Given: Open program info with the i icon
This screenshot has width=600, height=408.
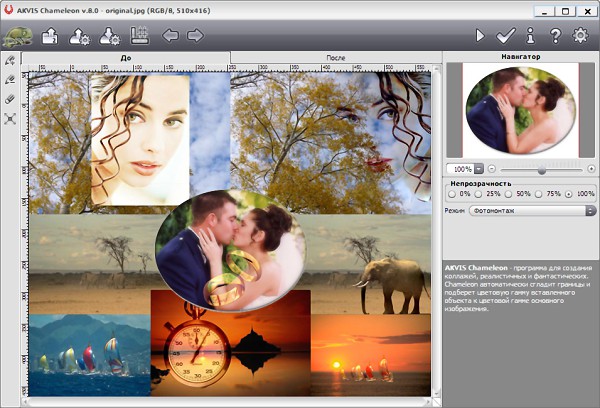Looking at the screenshot, I should tap(530, 36).
